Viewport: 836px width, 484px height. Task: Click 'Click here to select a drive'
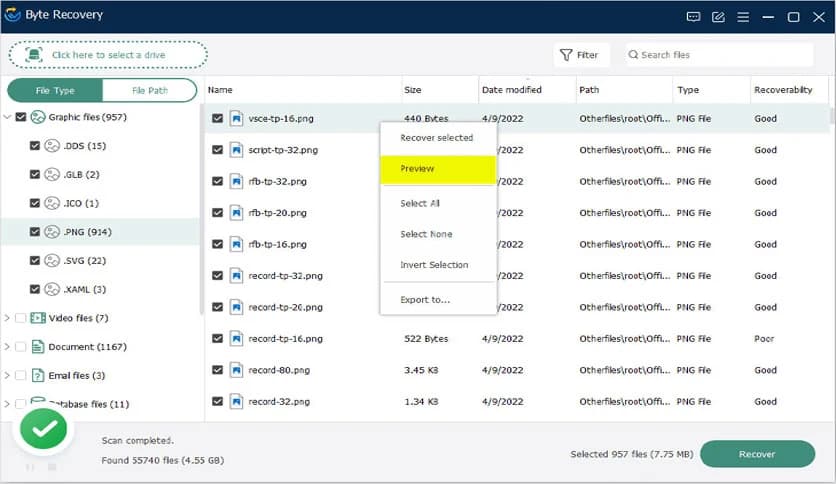108,55
